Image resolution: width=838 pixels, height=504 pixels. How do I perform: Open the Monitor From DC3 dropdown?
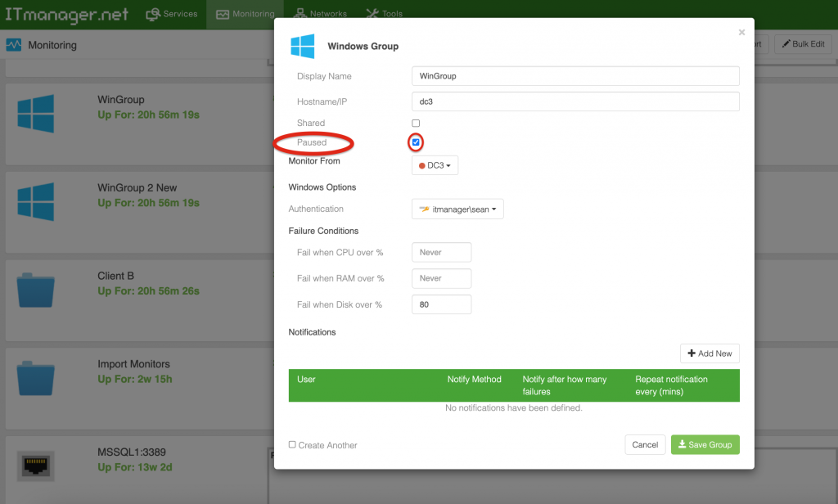pyautogui.click(x=435, y=164)
